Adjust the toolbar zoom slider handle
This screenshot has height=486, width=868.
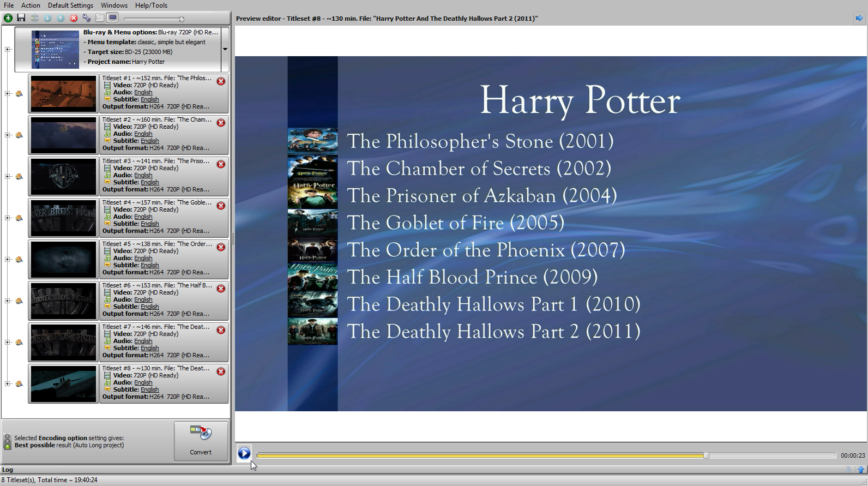[182, 19]
